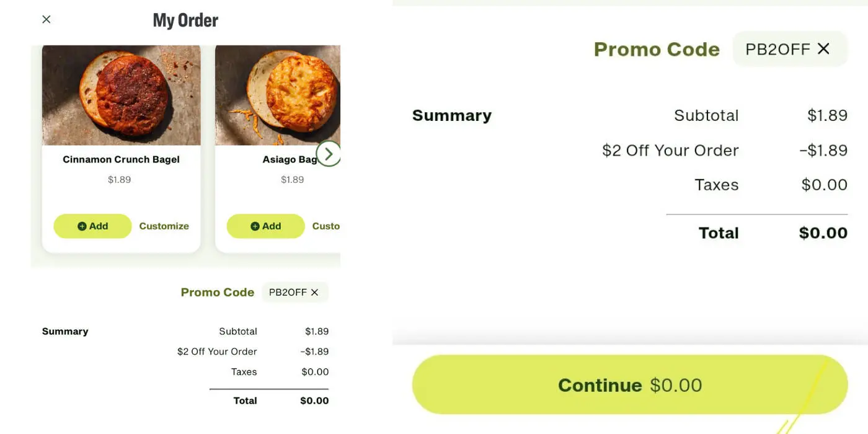The image size is (868, 434).
Task: Click the plus icon on Cinnamon Crunch Add button
Action: [x=82, y=226]
